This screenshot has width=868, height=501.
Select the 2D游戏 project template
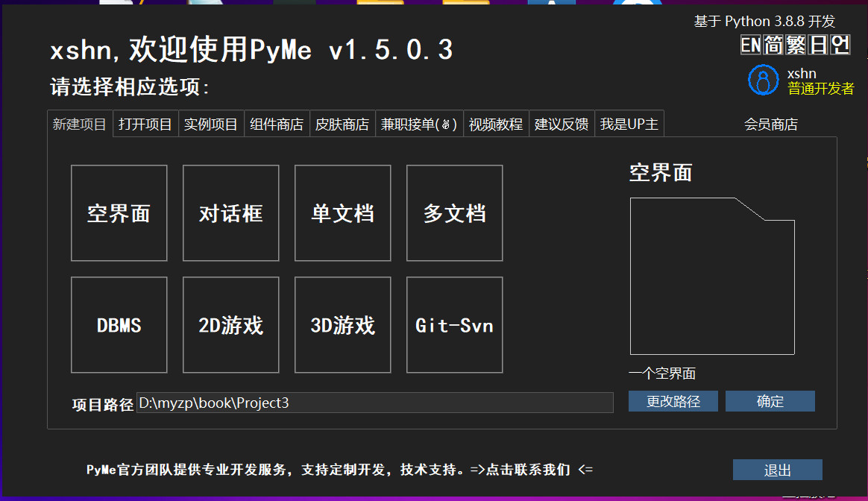(x=230, y=325)
